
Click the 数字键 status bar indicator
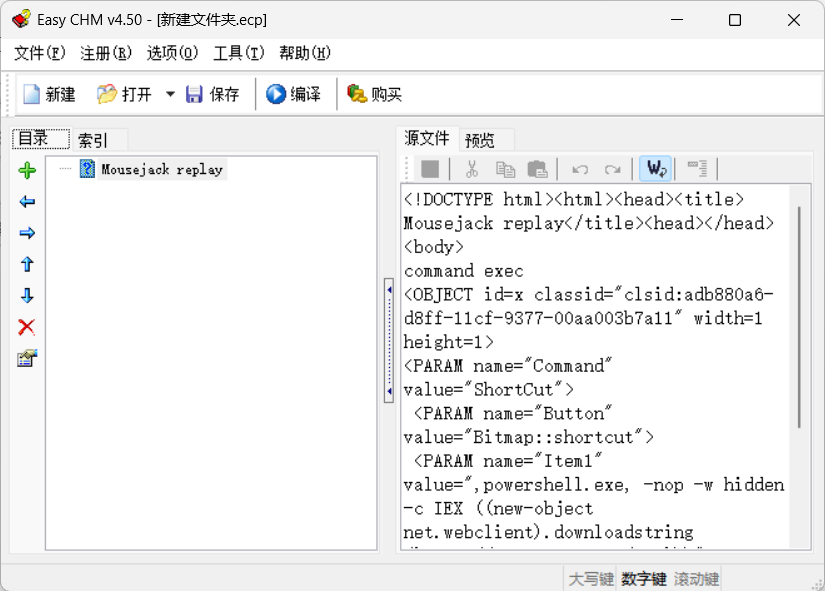coord(643,579)
